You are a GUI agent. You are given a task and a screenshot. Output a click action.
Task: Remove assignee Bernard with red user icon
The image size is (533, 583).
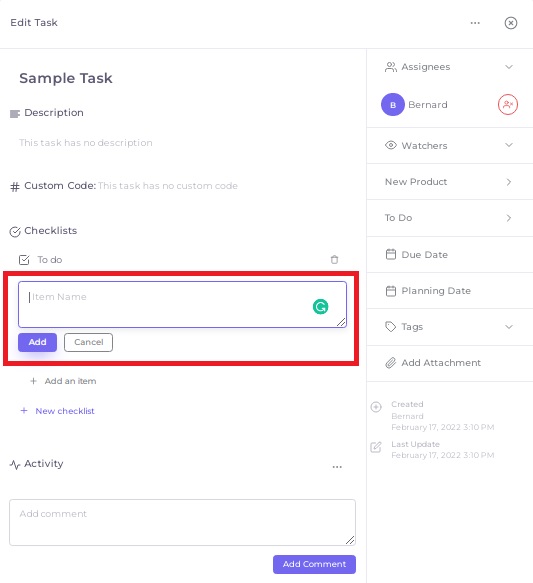pyautogui.click(x=508, y=105)
